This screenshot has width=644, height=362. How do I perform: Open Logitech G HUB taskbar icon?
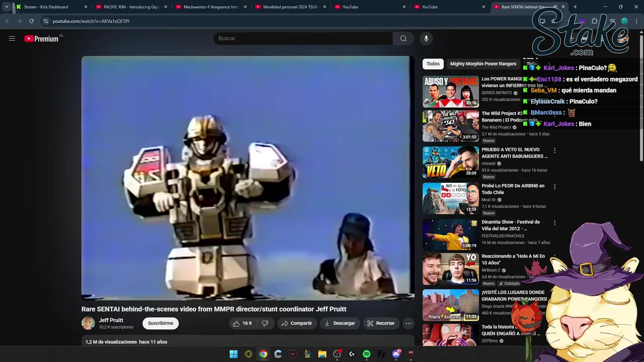pyautogui.click(x=352, y=354)
